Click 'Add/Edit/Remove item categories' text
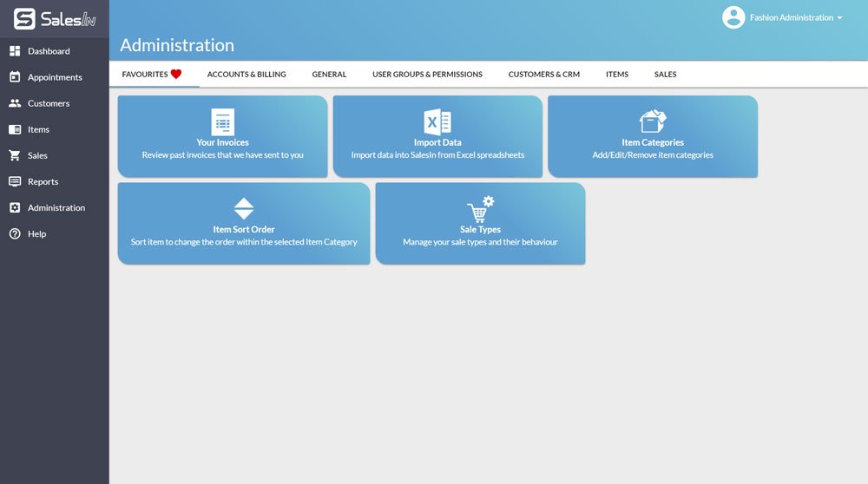This screenshot has width=868, height=484. click(653, 155)
